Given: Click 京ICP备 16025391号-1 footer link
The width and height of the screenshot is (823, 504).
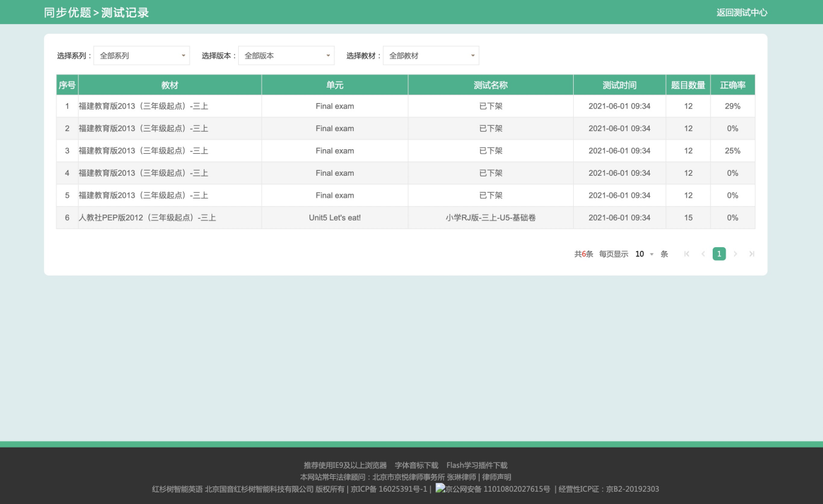Looking at the screenshot, I should pyautogui.click(x=389, y=489).
